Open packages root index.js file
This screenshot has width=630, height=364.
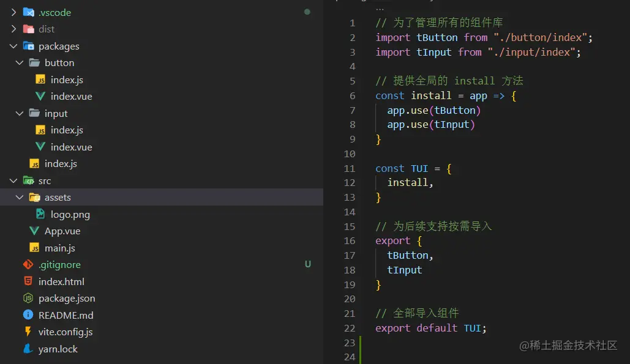pyautogui.click(x=61, y=164)
